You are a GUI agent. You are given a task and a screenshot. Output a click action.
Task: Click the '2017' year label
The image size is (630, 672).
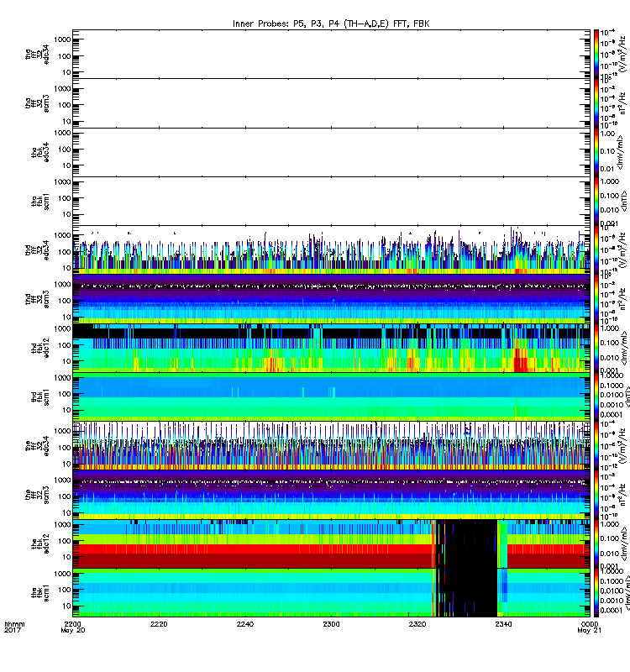pyautogui.click(x=12, y=631)
